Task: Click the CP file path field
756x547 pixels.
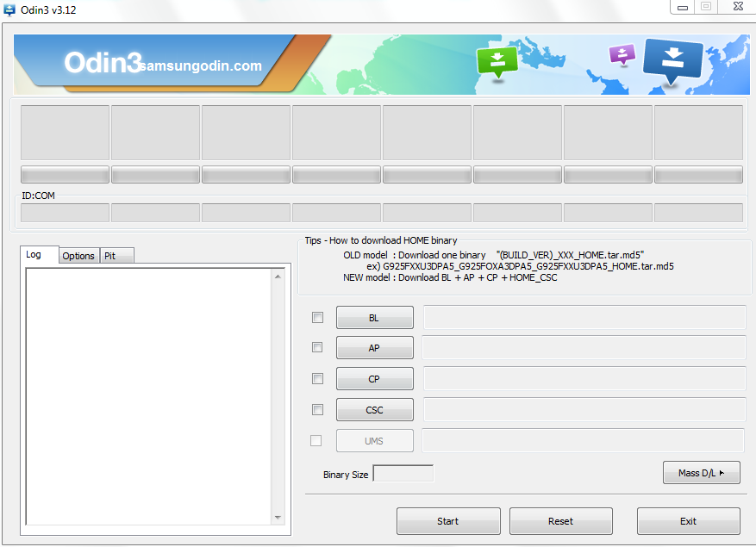Action: point(584,378)
